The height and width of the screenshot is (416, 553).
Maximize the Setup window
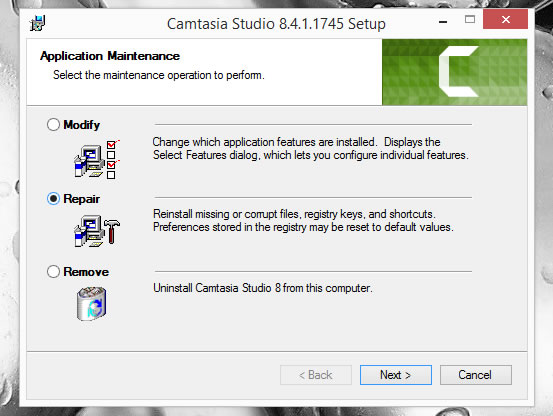[x=470, y=20]
